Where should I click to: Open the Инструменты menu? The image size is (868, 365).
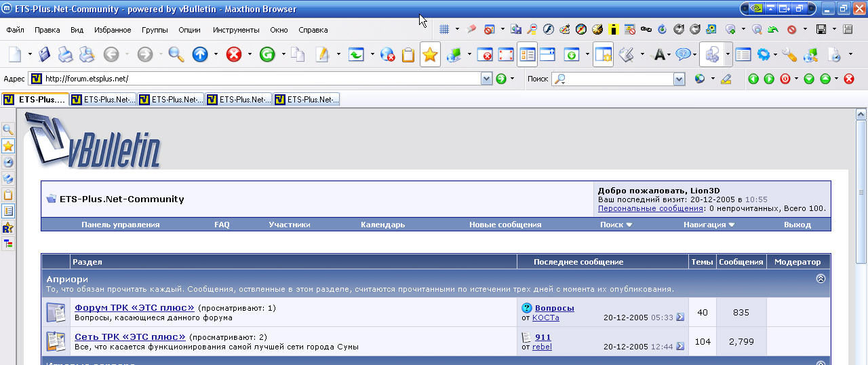click(x=236, y=30)
